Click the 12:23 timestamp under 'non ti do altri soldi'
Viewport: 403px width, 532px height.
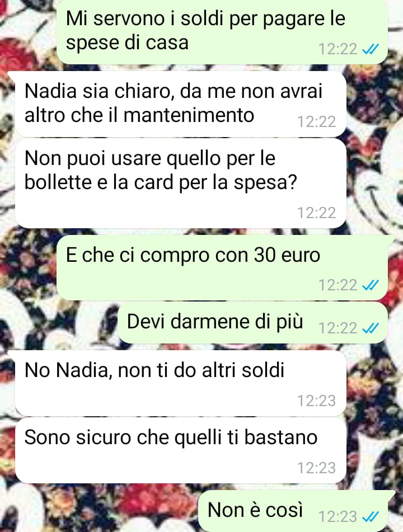click(x=316, y=401)
